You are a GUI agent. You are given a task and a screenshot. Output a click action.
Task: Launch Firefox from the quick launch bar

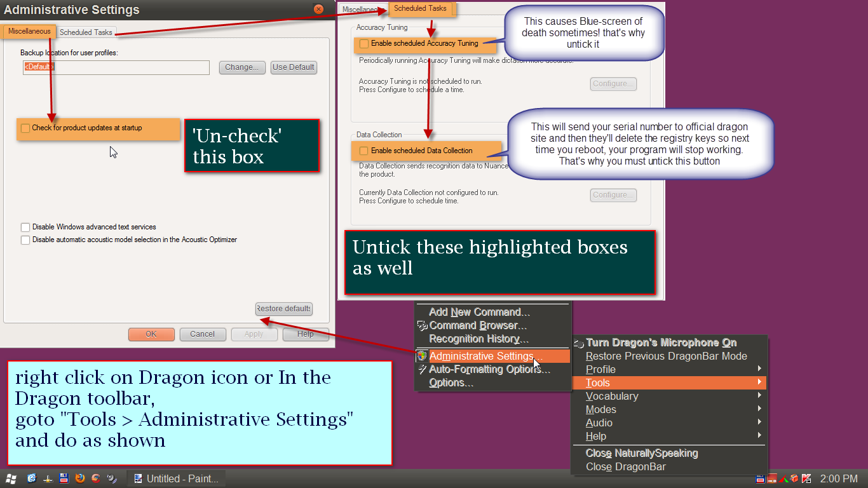[80, 478]
